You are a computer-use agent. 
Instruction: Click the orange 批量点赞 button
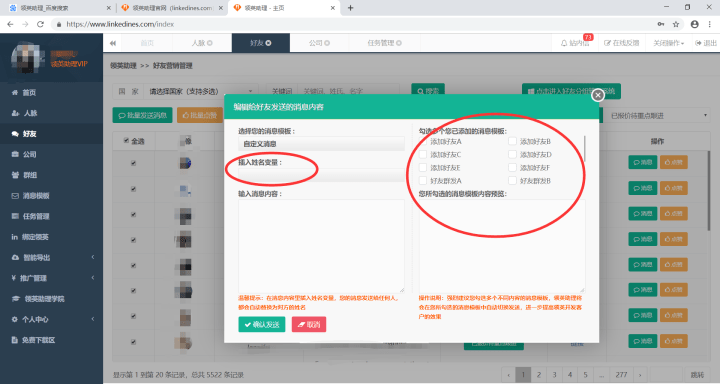200,115
